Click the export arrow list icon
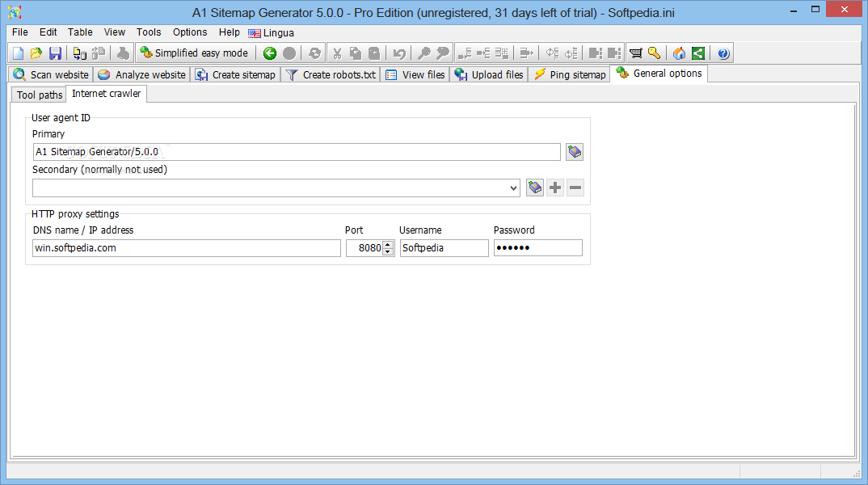 coord(526,53)
